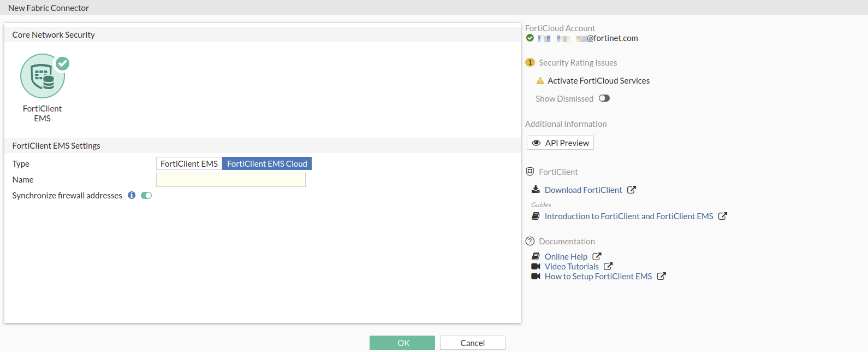Click the Synchronize firewall addresses label
The image size is (868, 352).
click(67, 196)
